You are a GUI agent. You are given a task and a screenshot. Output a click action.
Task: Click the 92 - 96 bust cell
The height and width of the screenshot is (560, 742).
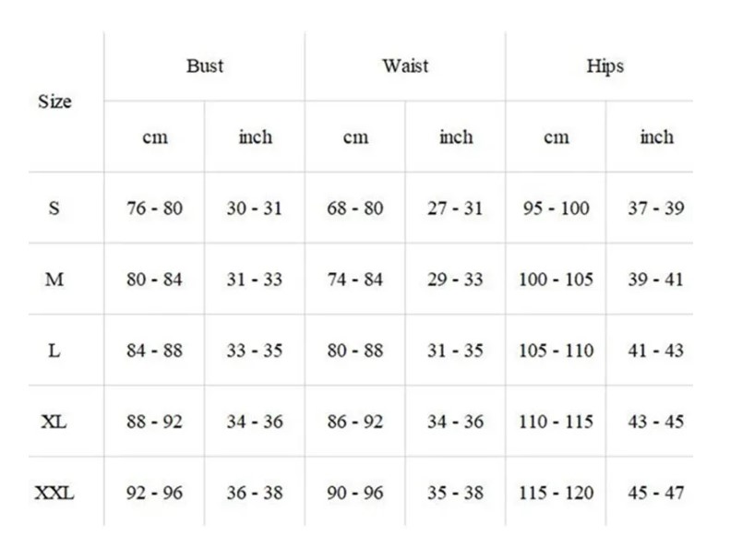(154, 493)
